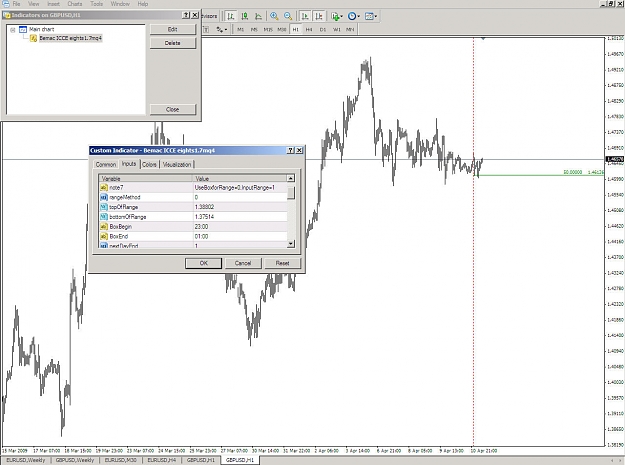The height and width of the screenshot is (465, 625).
Task: Switch to the Common tab
Action: click(x=106, y=165)
